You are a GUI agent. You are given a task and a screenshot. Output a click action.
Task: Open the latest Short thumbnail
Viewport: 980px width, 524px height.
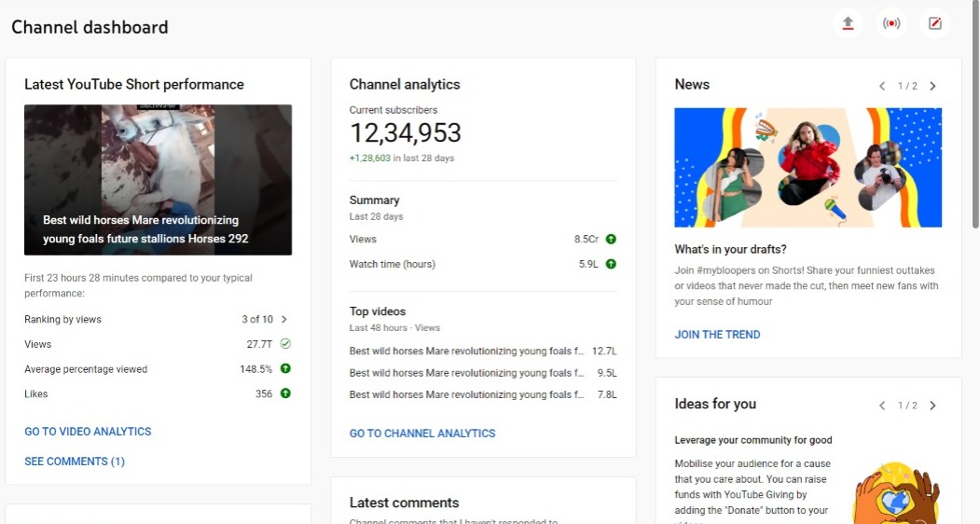[x=159, y=179]
